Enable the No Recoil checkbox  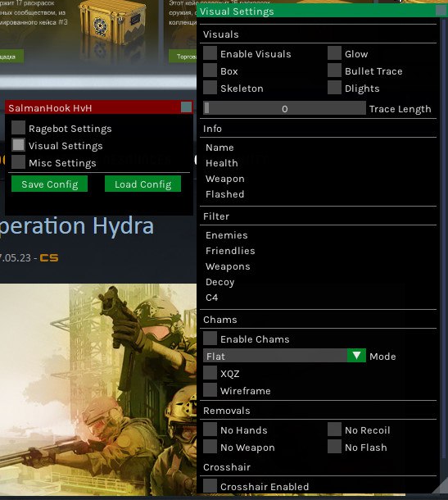point(334,430)
